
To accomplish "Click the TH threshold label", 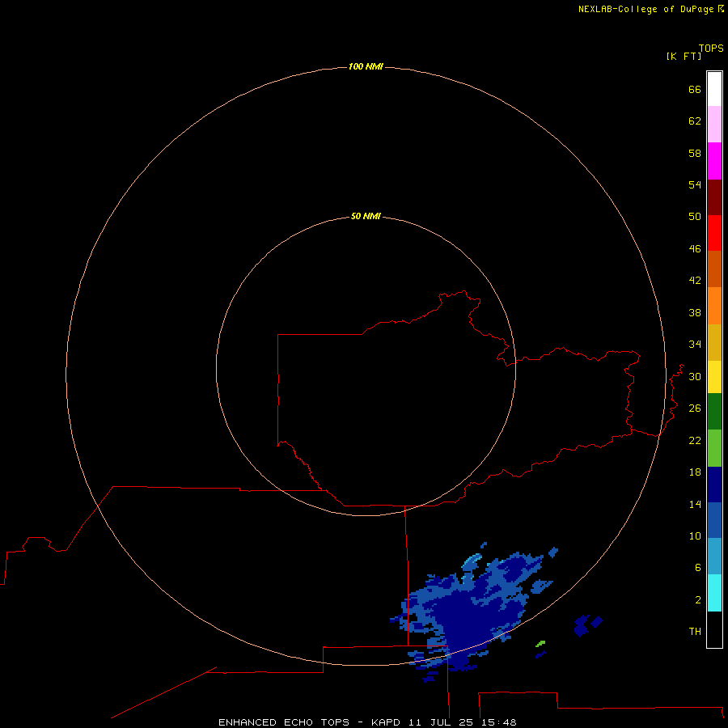I will pos(695,632).
